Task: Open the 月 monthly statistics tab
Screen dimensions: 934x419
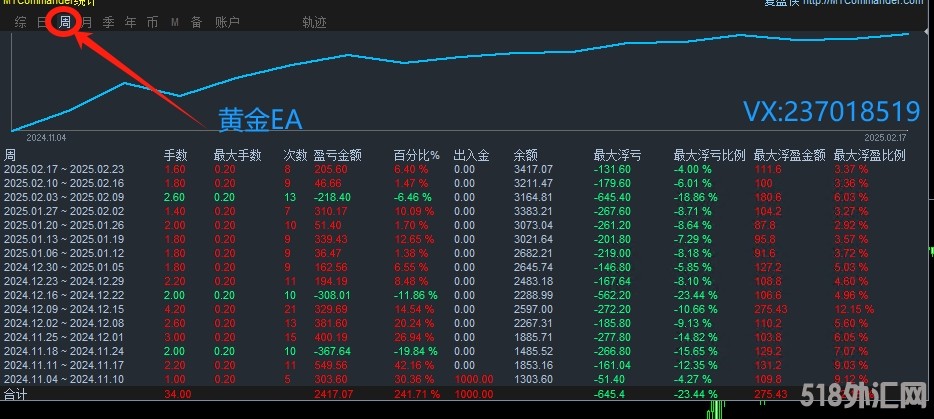Action: 86,23
